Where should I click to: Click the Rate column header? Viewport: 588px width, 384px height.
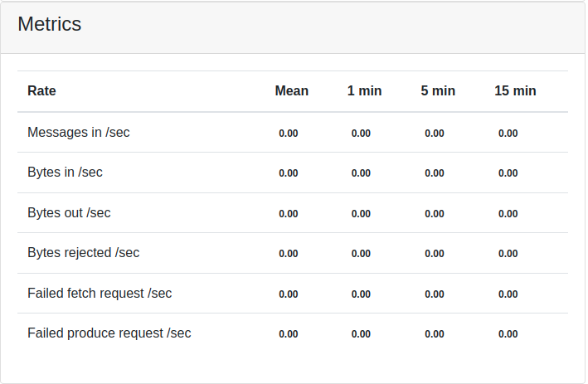click(x=41, y=91)
